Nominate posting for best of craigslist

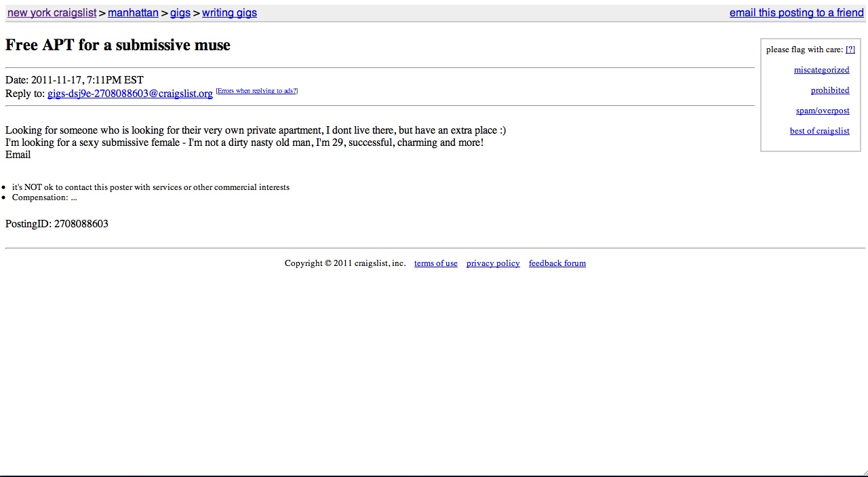click(819, 131)
